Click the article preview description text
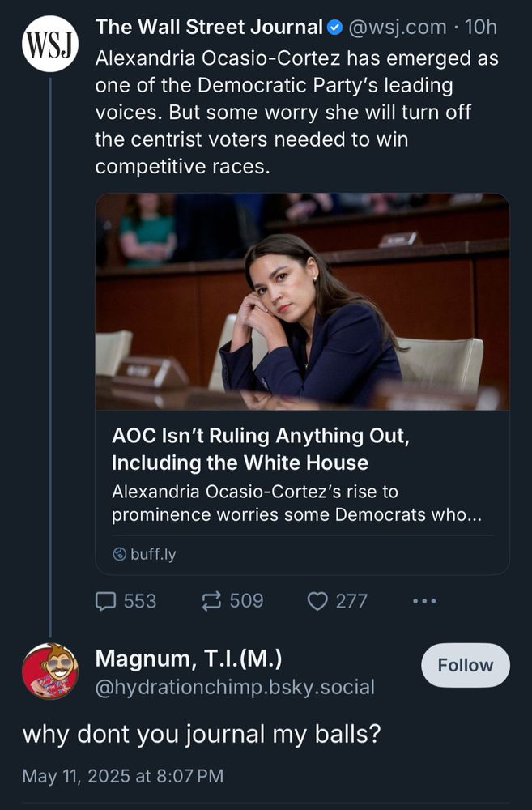The width and height of the screenshot is (532, 810). (x=296, y=503)
